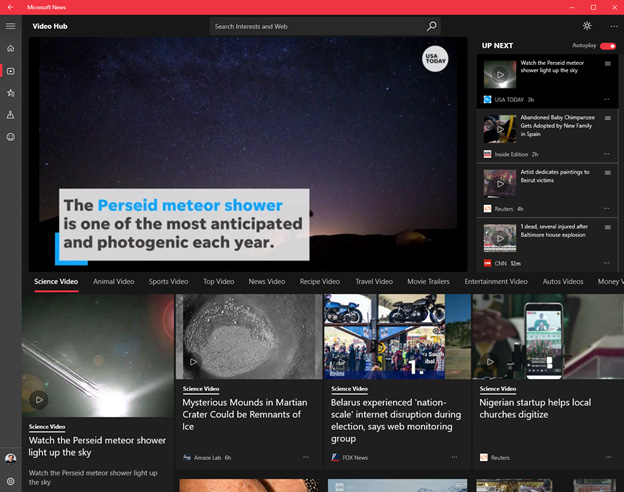Play Artist dedicates paintings to Beirut video

500,184
